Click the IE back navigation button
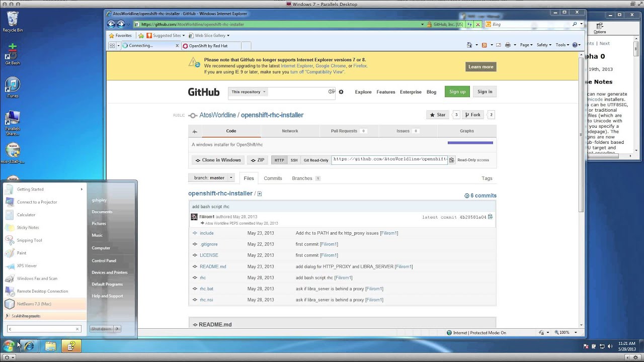 pyautogui.click(x=111, y=24)
